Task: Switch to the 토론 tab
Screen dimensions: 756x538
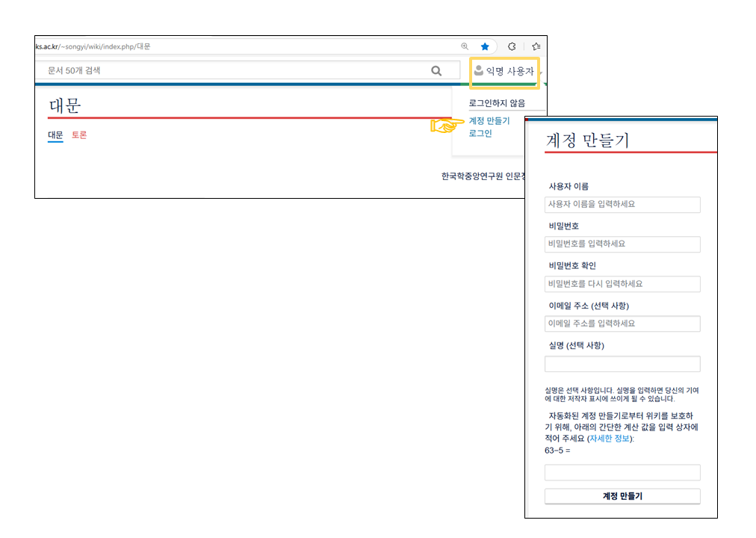Action: click(79, 135)
